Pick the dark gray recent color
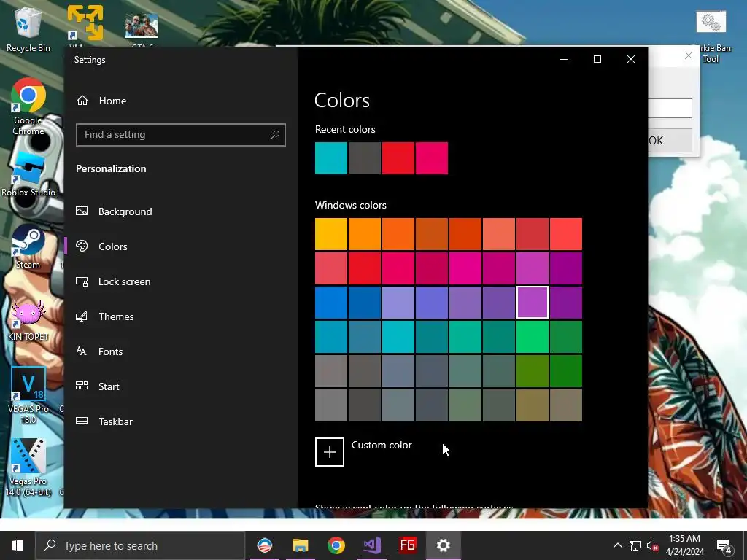 click(365, 158)
